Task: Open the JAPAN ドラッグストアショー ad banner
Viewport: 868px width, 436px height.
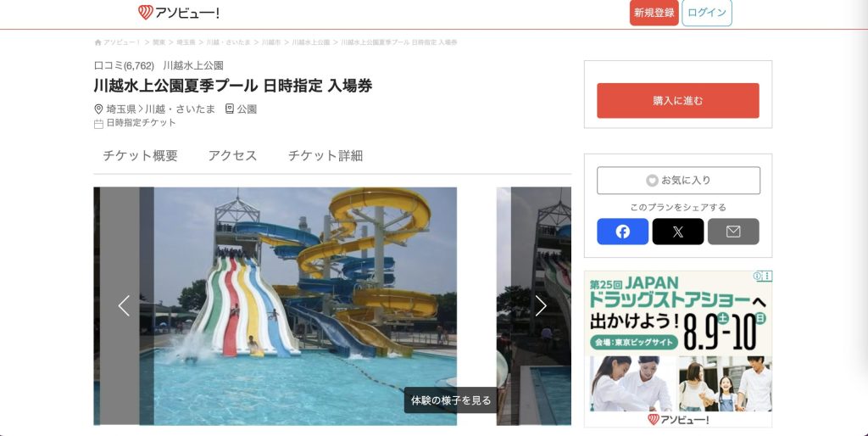Action: (677, 349)
